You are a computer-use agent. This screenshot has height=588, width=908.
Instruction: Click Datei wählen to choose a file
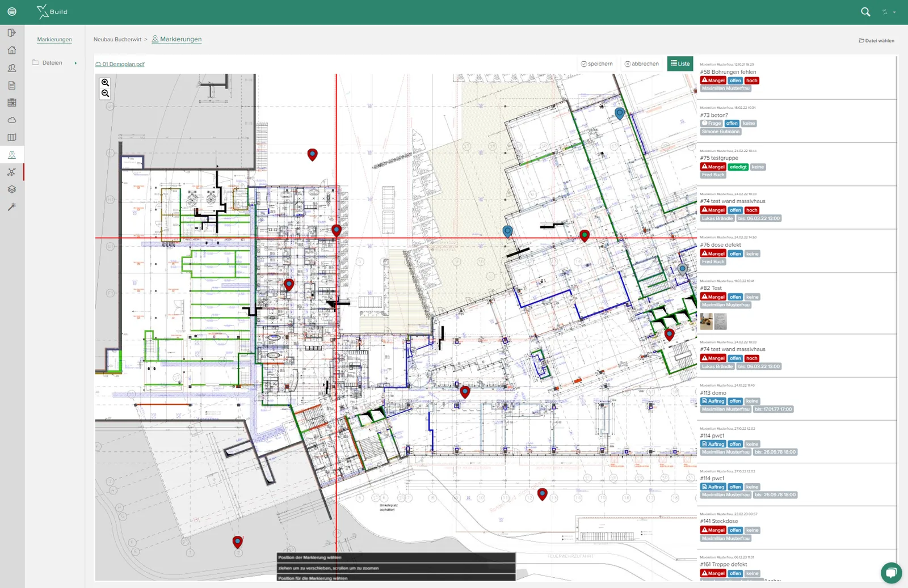(x=876, y=41)
